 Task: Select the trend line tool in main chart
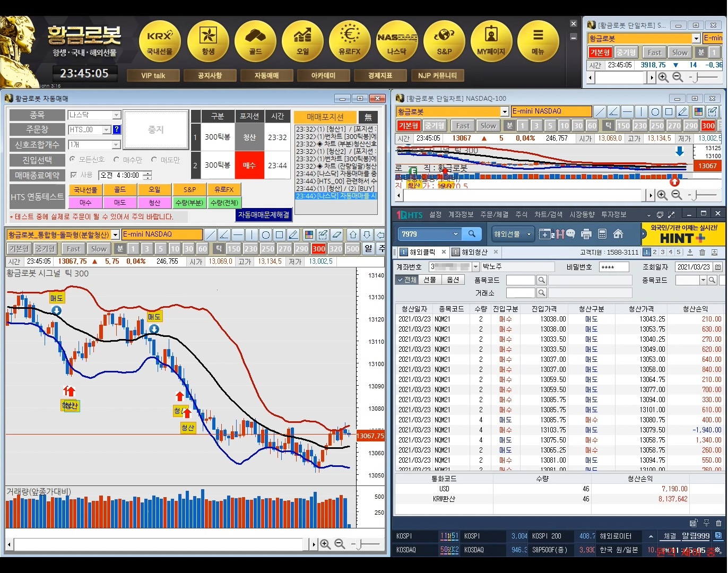click(x=211, y=235)
